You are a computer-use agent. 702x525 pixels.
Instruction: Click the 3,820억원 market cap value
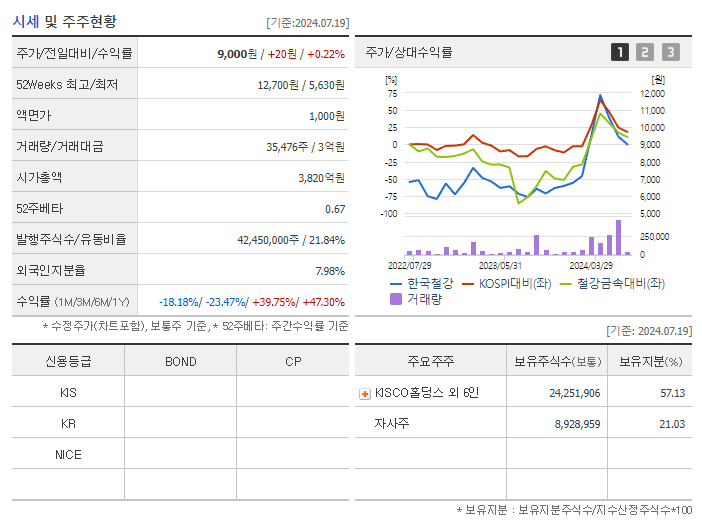[x=321, y=178]
